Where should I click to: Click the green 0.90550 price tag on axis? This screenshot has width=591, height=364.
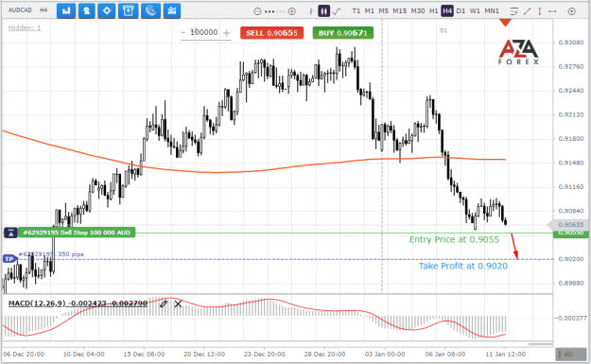point(571,234)
